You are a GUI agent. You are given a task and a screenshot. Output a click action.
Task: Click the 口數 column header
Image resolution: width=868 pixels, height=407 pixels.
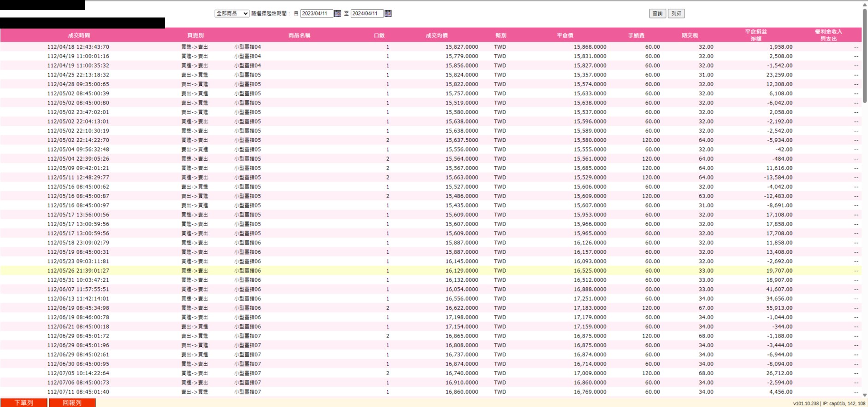pos(379,35)
